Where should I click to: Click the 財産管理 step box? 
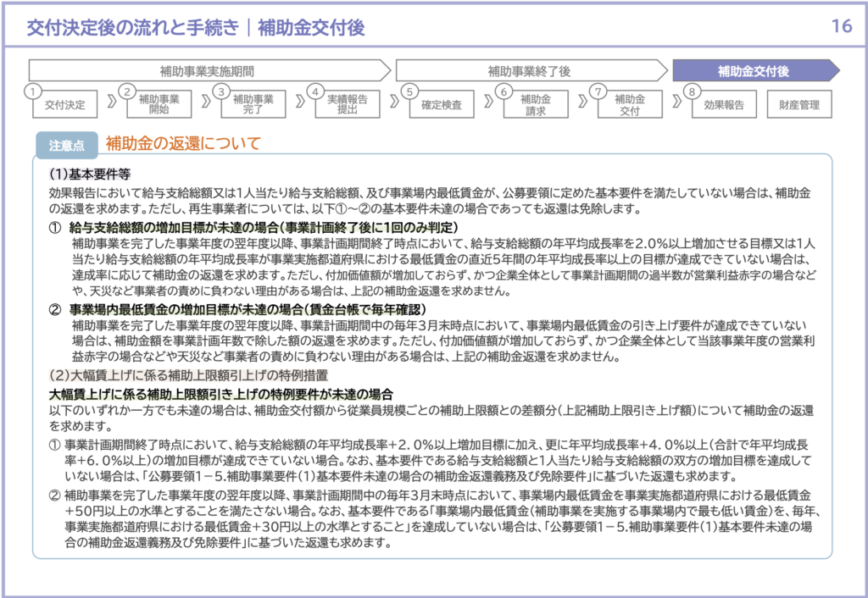(798, 105)
